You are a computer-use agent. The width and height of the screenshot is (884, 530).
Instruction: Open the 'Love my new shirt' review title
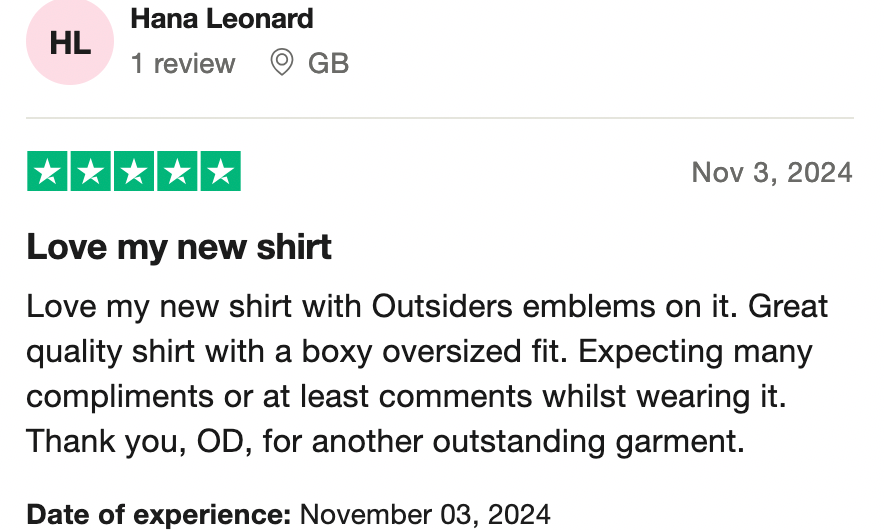pyautogui.click(x=179, y=246)
